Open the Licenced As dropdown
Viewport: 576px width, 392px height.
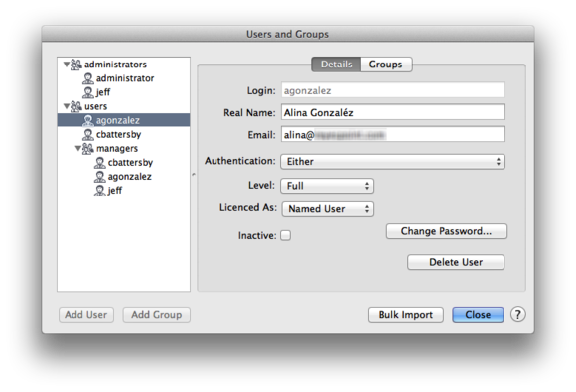point(328,209)
